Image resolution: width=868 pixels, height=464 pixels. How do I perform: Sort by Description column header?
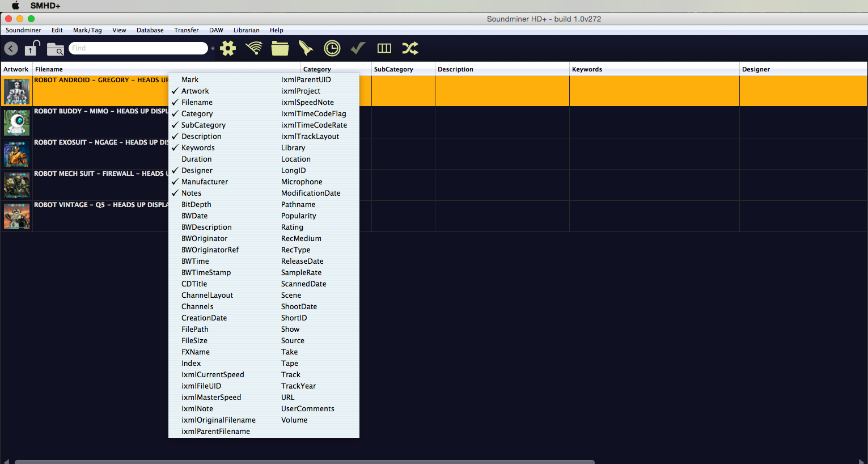[x=502, y=69]
